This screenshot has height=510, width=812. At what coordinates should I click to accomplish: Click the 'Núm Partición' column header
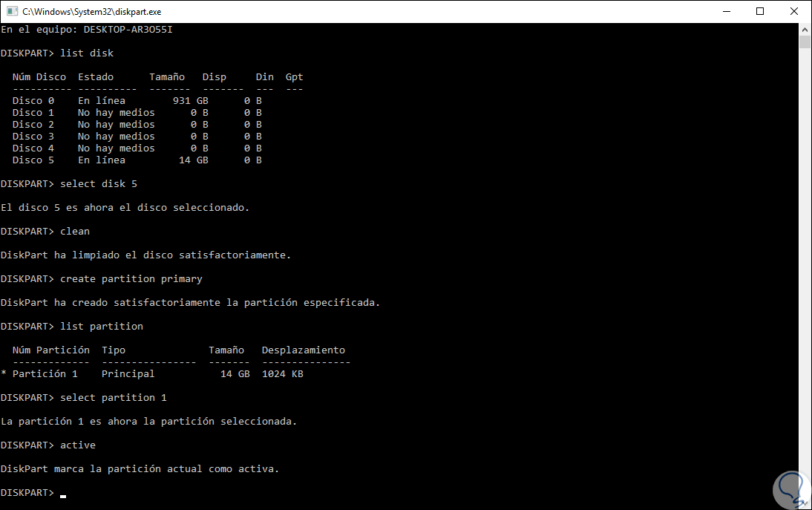click(50, 350)
